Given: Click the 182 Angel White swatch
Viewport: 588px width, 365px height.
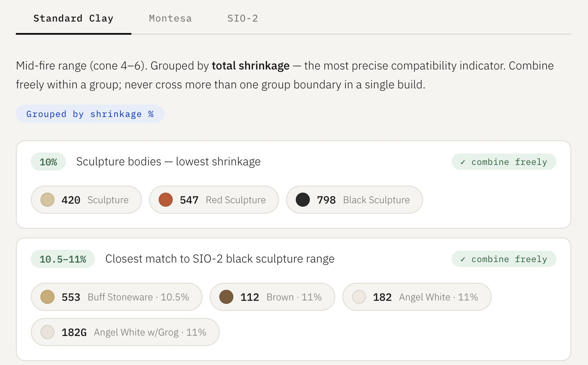Looking at the screenshot, I should [x=359, y=297].
